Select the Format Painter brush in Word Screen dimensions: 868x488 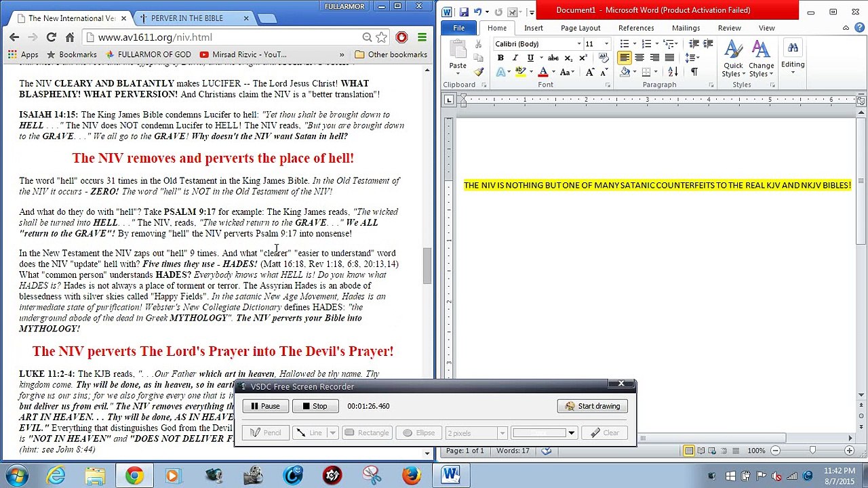tap(479, 72)
